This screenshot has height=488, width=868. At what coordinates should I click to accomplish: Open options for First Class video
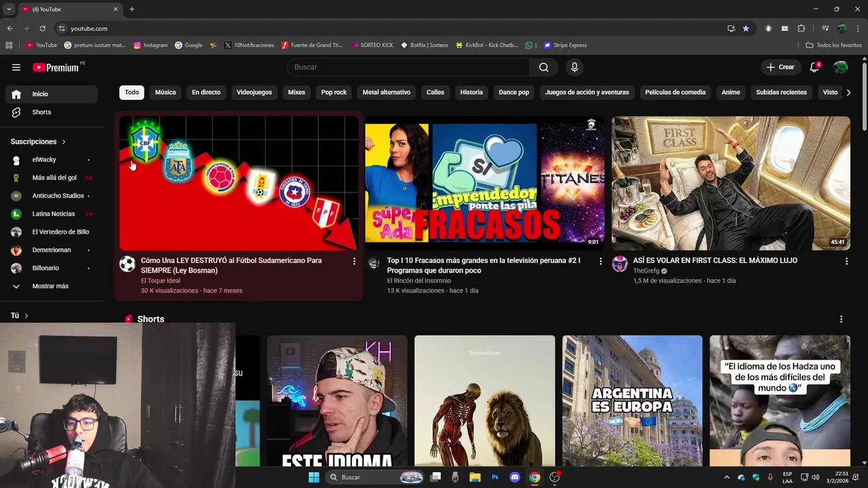(x=846, y=261)
